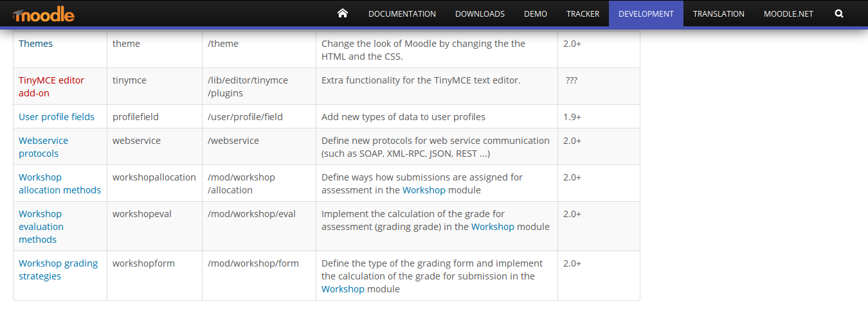Open the Downloads menu item
868x318 pixels.
tap(480, 13)
